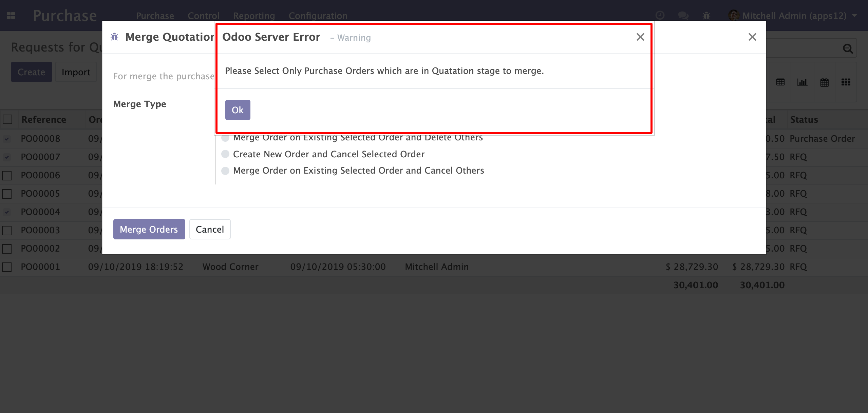Select Create New Order and Cancel Selected Order
868x413 pixels.
(x=323, y=154)
